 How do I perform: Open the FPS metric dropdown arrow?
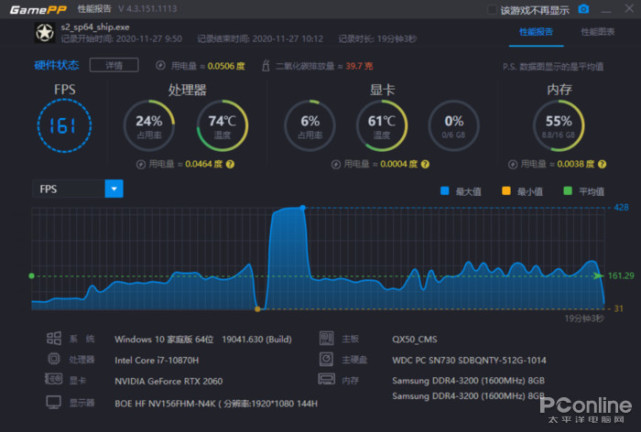pyautogui.click(x=114, y=189)
